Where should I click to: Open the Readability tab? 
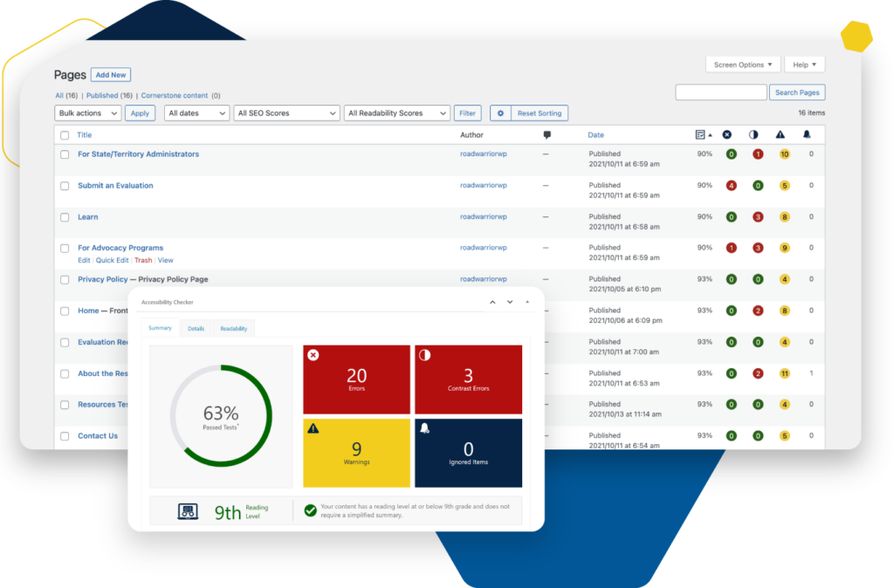pyautogui.click(x=234, y=328)
